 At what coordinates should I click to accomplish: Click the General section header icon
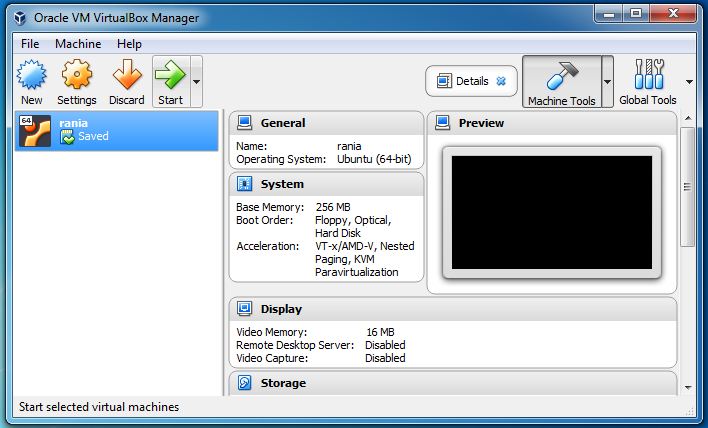pos(244,123)
